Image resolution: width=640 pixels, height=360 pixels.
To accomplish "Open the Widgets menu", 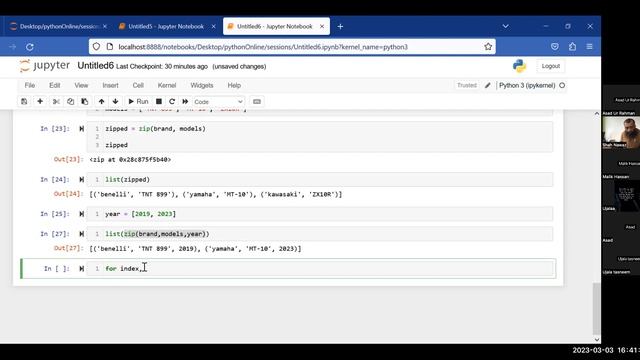I will pyautogui.click(x=202, y=85).
